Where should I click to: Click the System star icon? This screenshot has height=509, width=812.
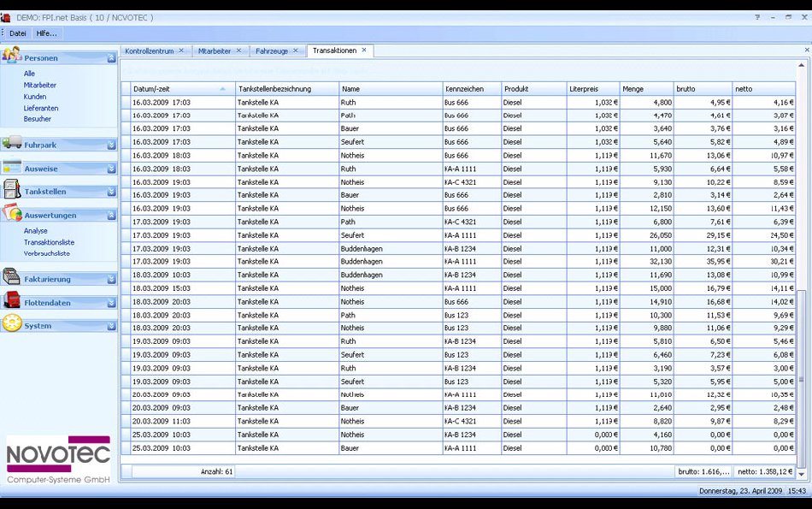pyautogui.click(x=11, y=325)
